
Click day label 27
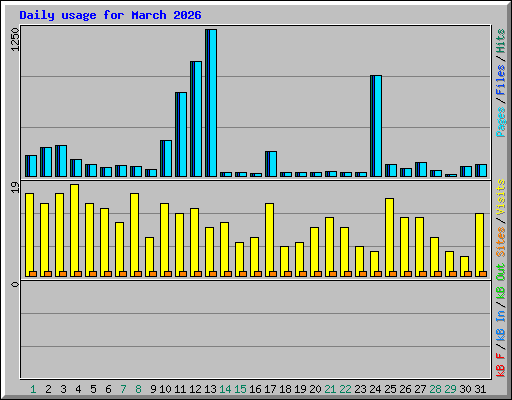pos(420,389)
